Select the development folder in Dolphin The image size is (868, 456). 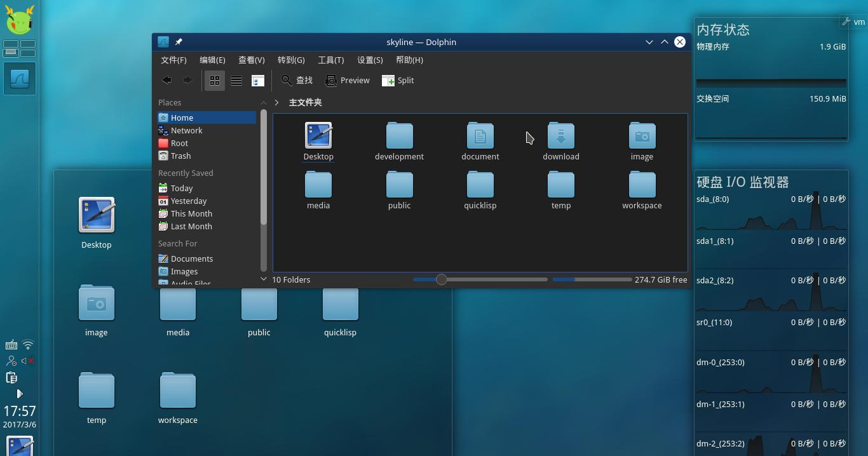[399, 142]
